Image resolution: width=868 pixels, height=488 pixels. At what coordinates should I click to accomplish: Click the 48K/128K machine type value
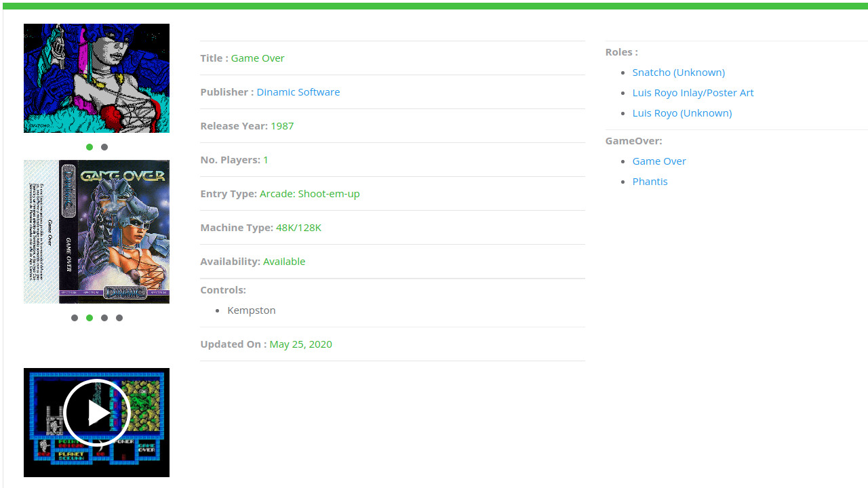(x=298, y=228)
